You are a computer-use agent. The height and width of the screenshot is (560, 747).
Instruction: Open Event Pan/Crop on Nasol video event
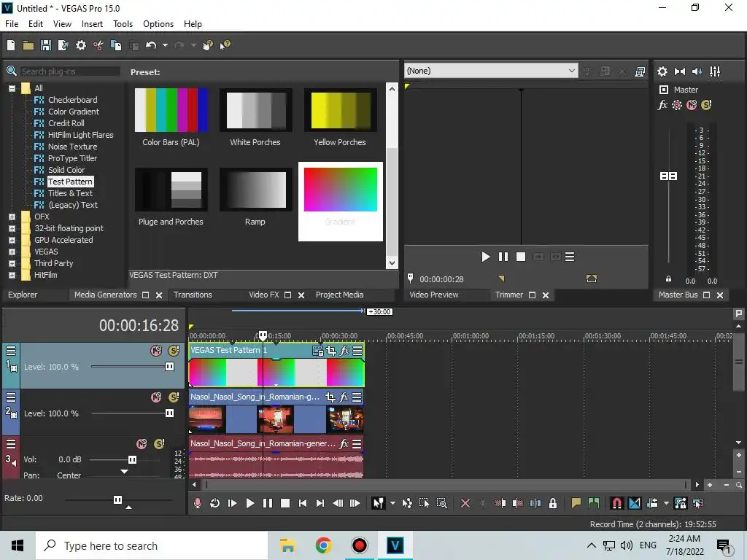click(330, 397)
